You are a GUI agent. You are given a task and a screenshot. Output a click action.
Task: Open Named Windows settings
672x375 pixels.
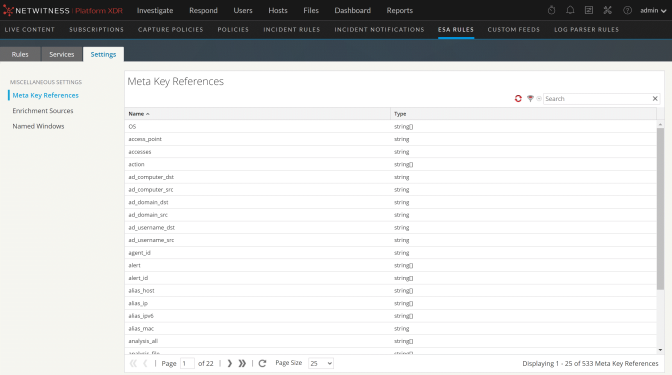coord(38,126)
